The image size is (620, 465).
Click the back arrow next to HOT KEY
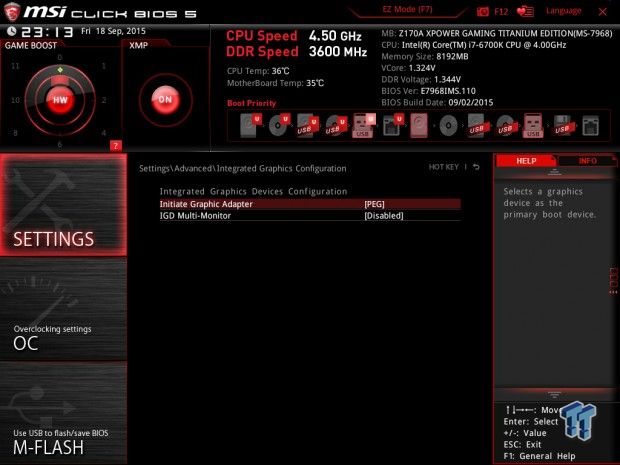(x=476, y=167)
